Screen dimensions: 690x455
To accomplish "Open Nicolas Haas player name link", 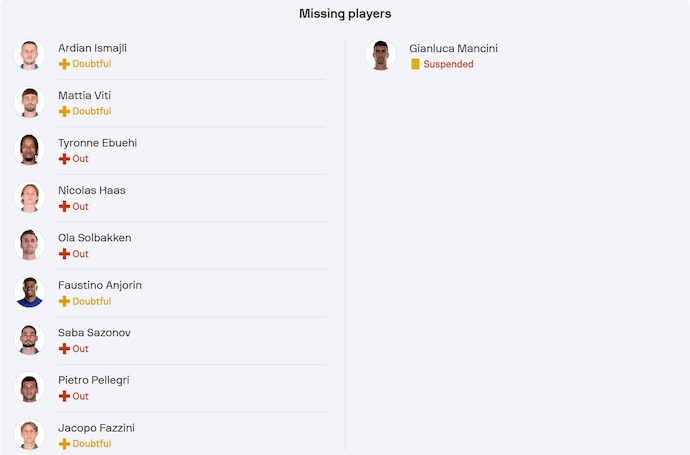I will tap(92, 190).
